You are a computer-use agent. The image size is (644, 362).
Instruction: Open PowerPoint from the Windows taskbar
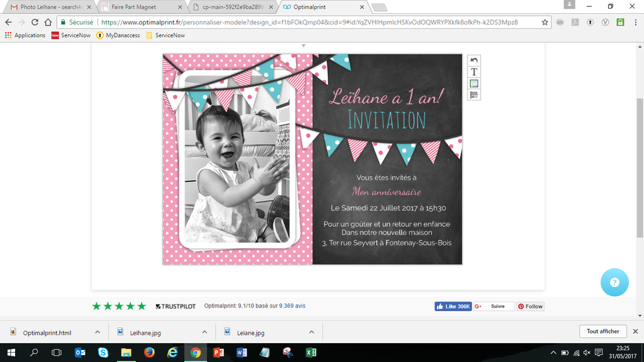pyautogui.click(x=219, y=353)
